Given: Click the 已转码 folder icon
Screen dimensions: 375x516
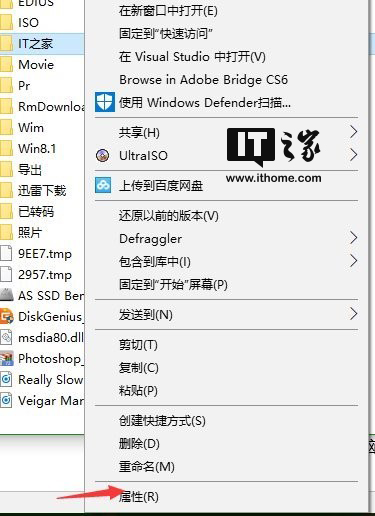Looking at the screenshot, I should pyautogui.click(x=6, y=212).
